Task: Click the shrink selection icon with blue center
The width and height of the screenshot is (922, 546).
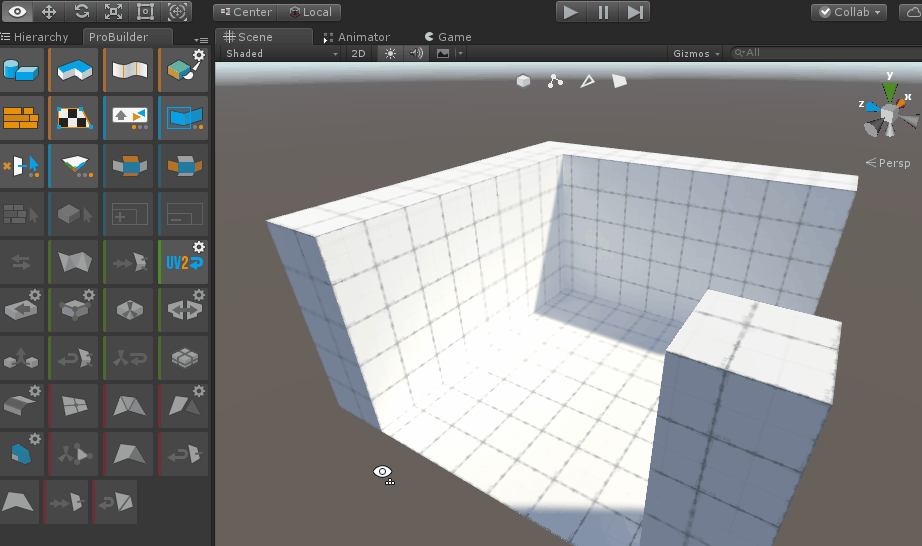Action: 184,166
